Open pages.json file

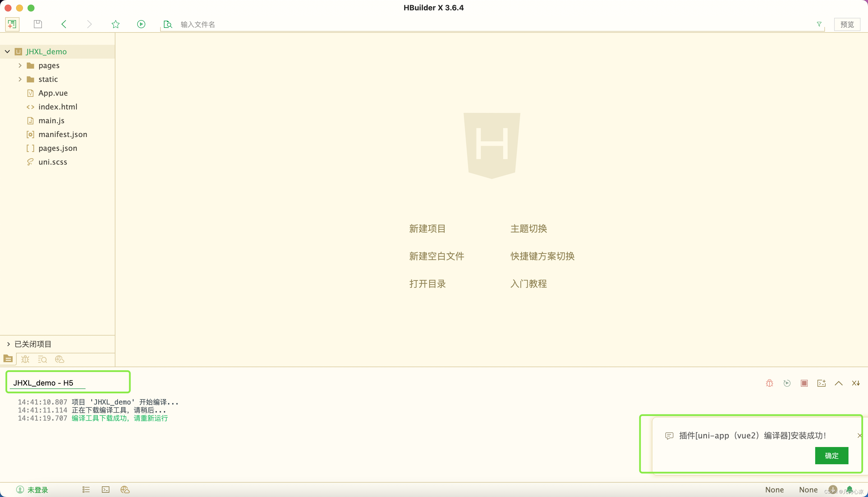58,149
